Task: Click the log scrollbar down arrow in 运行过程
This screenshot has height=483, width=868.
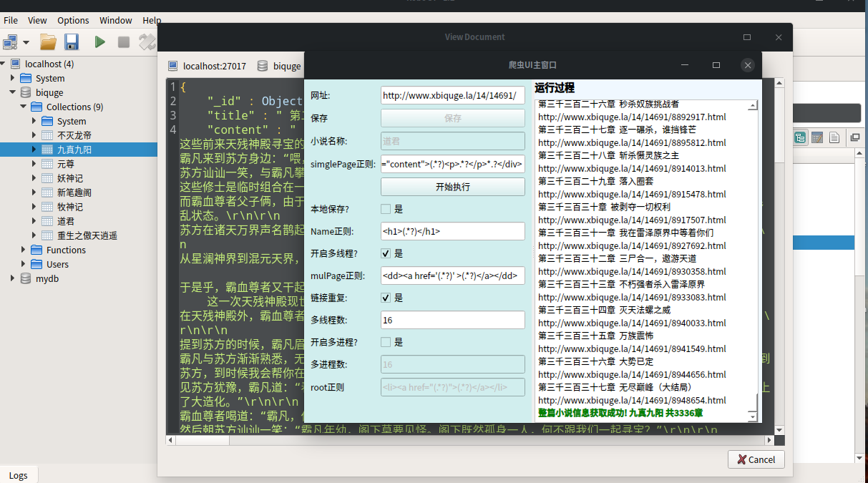Action: tap(752, 416)
